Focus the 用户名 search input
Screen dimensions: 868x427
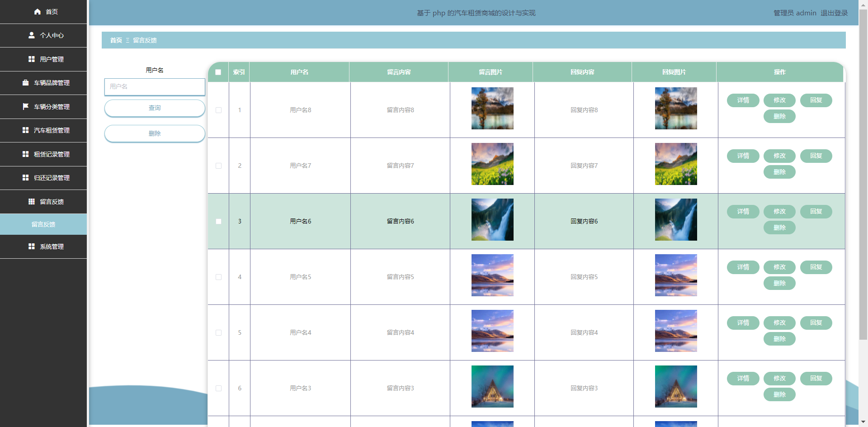tap(155, 86)
